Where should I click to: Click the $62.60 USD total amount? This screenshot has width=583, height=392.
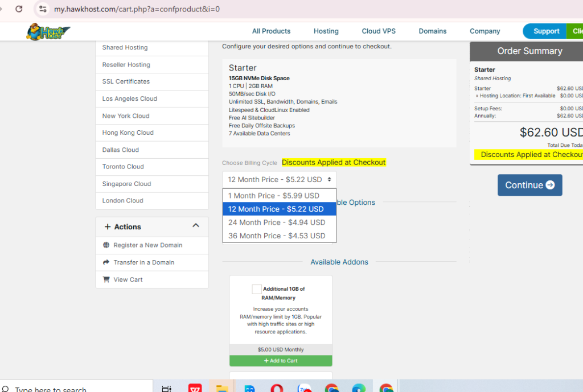coord(551,132)
